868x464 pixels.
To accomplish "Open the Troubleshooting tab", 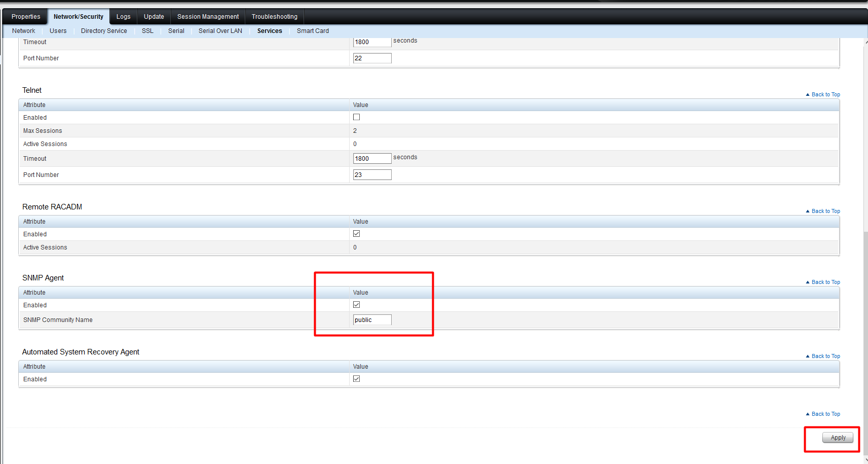I will point(275,17).
